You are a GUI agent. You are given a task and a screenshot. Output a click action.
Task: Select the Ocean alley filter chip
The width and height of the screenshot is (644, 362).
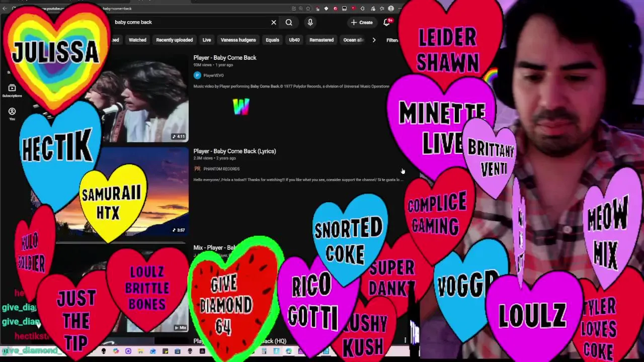coord(353,40)
